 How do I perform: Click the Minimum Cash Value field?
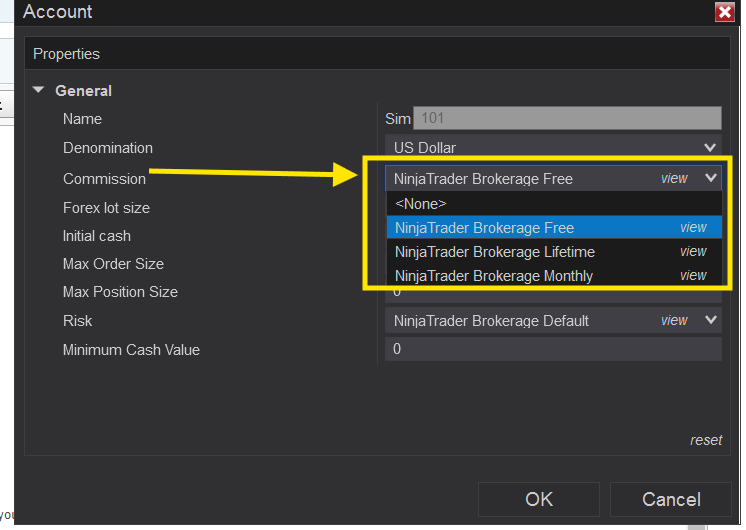[x=552, y=349]
